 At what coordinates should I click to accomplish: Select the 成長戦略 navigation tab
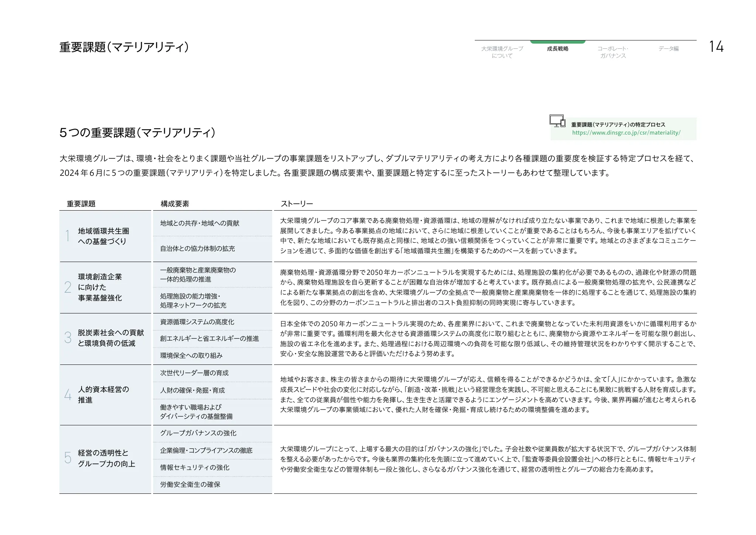(x=558, y=49)
